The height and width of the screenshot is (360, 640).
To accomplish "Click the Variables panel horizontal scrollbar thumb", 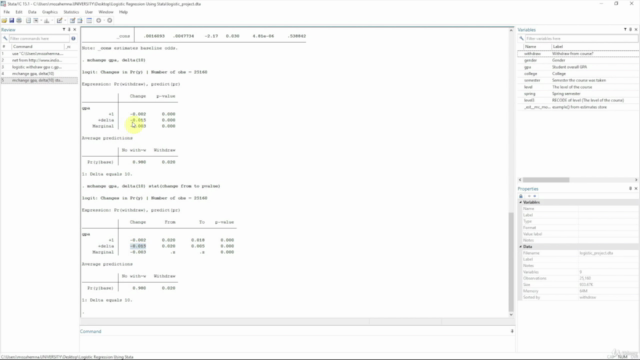I will coord(546,180).
